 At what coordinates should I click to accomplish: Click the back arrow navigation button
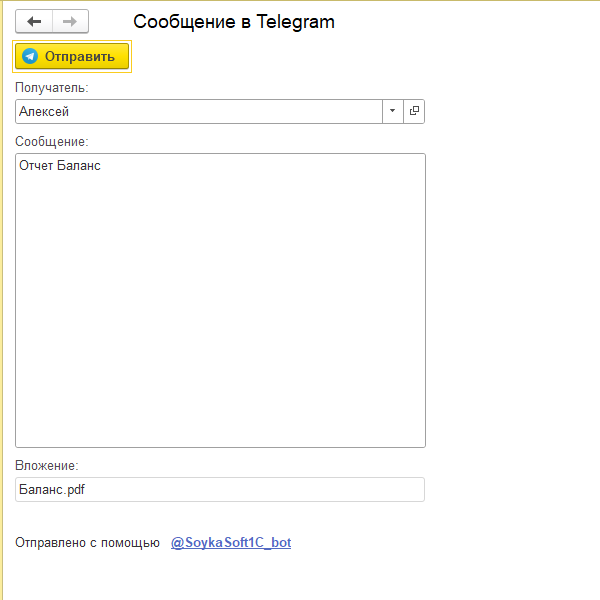pos(34,22)
